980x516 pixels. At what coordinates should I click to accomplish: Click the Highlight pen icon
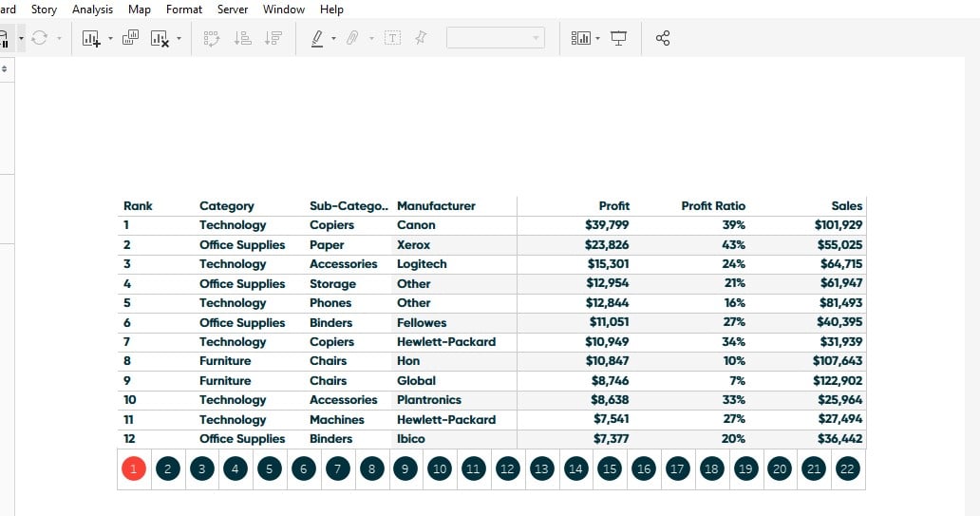[x=317, y=39]
